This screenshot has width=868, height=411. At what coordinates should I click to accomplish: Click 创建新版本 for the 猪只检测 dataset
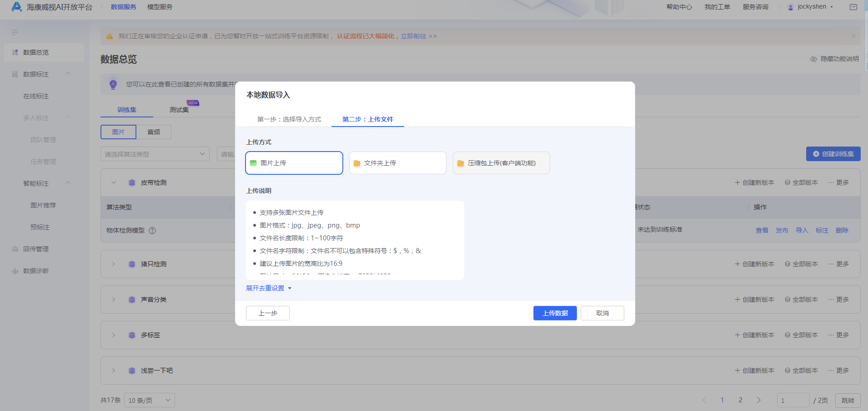point(755,264)
